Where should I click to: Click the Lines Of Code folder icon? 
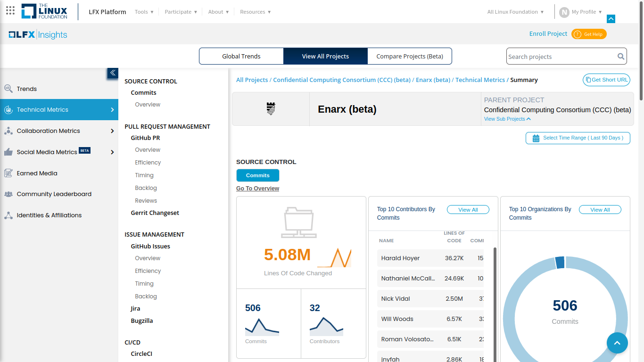[298, 222]
